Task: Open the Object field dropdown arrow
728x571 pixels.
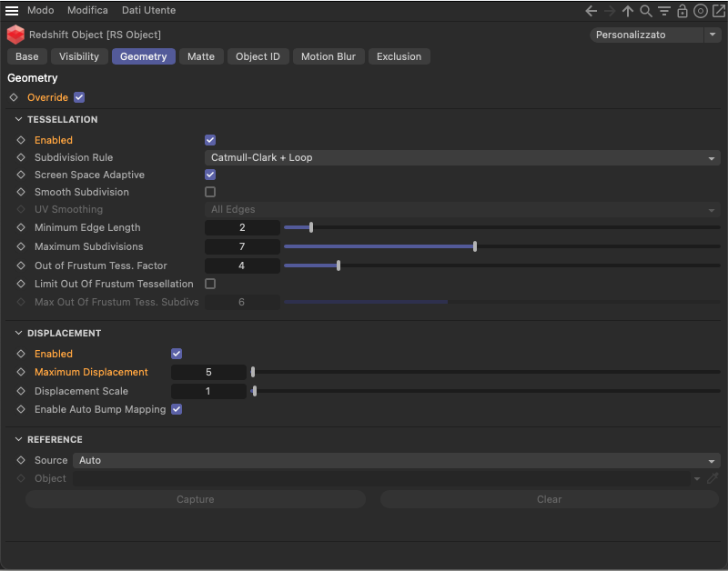Action: point(697,478)
